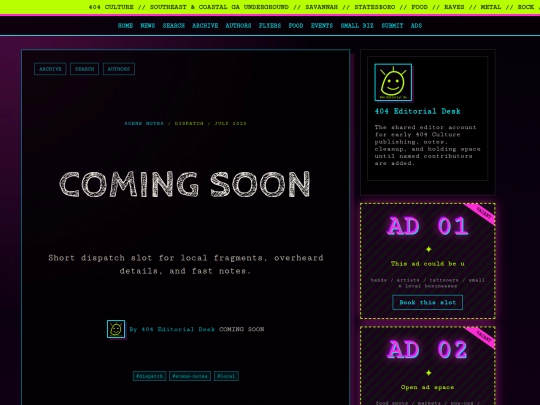Click the AD 02 heading
Image resolution: width=540 pixels, height=405 pixels.
(427, 350)
